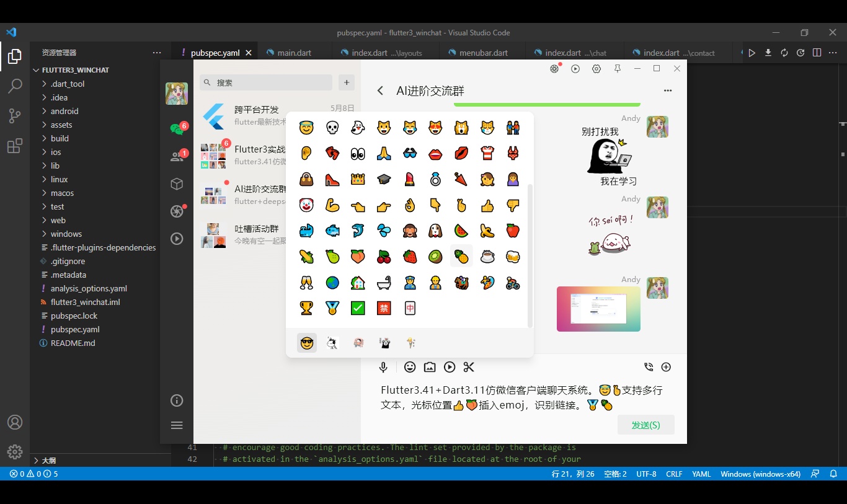Screen dimensions: 847x504
Task: Send the message with 发送(S)
Action: 645,425
